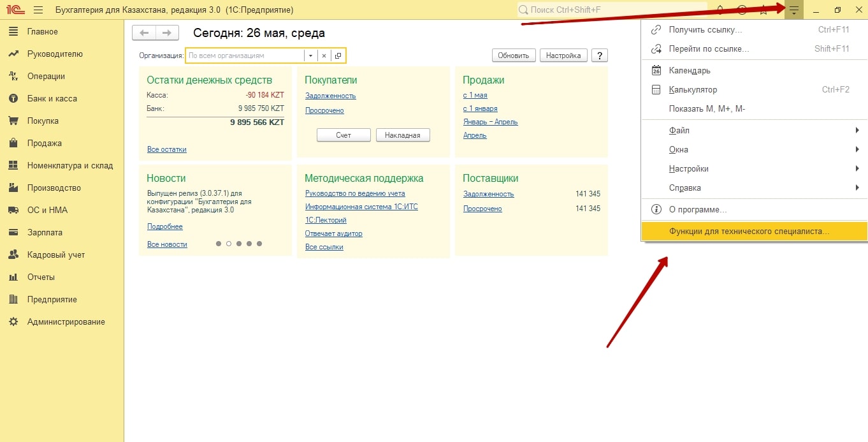The width and height of the screenshot is (868, 442).
Task: Open the favorites star icon
Action: (763, 10)
